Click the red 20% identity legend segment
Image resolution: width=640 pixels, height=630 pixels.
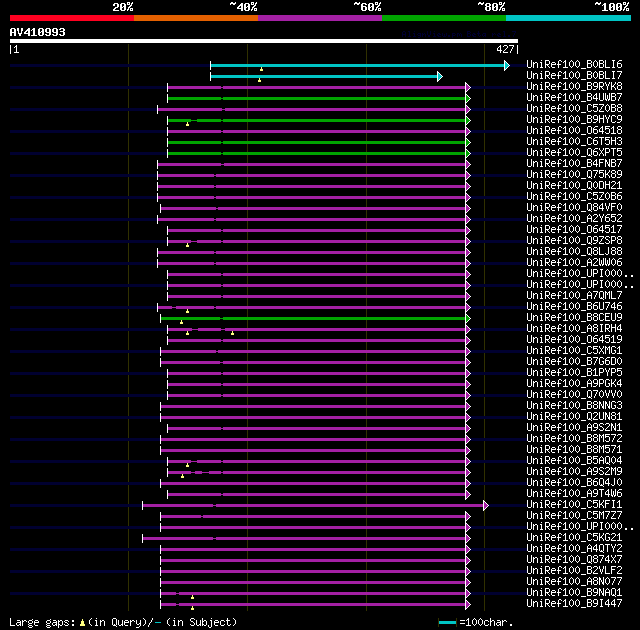tap(72, 18)
